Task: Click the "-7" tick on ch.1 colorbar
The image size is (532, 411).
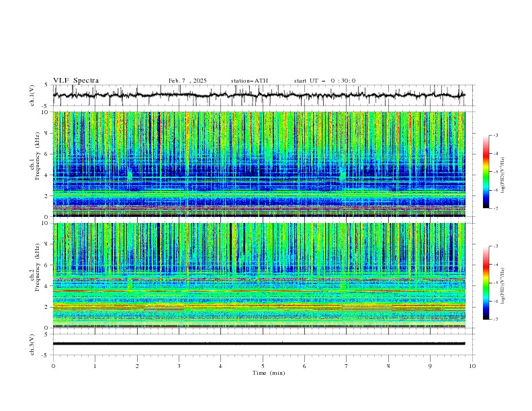Action: click(x=496, y=208)
